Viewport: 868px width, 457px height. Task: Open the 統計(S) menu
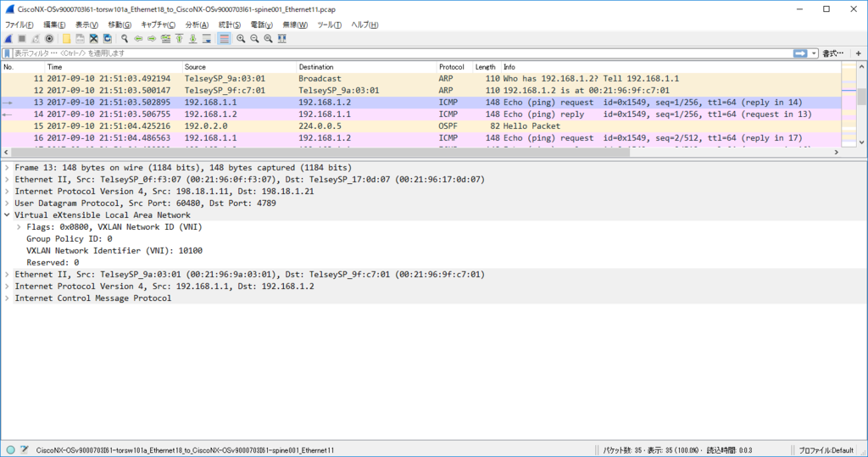229,25
